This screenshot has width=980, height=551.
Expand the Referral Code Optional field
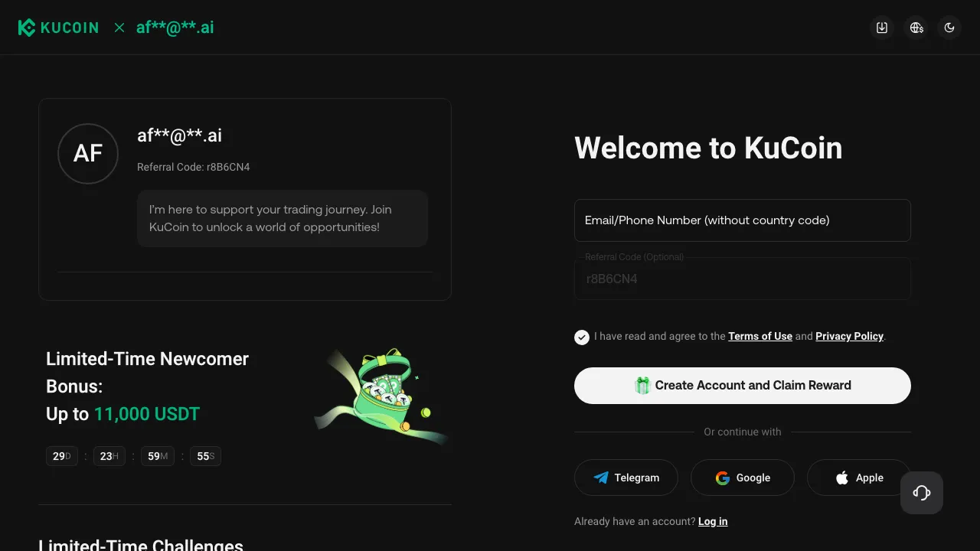(x=743, y=279)
